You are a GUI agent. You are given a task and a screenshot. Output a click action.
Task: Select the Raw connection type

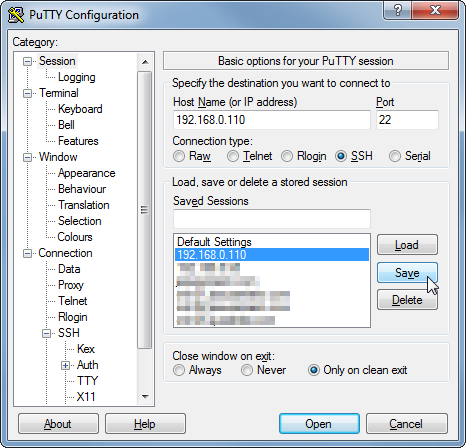179,156
